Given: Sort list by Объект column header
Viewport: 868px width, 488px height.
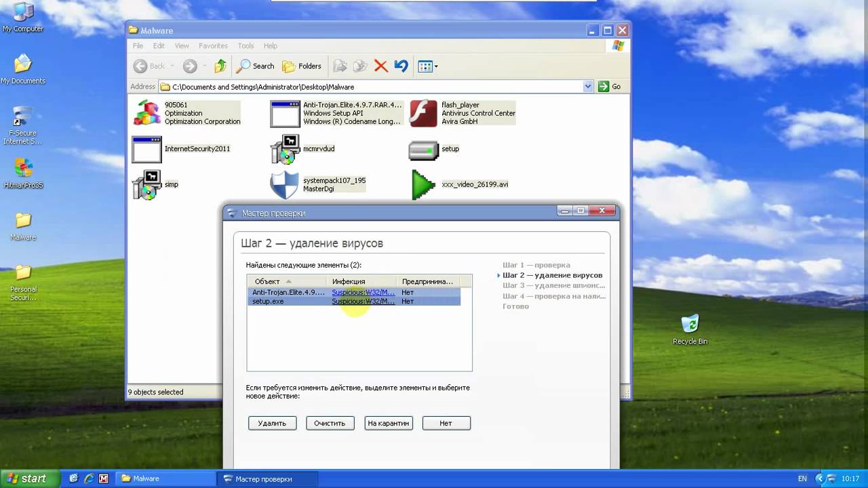Looking at the screenshot, I should (x=287, y=281).
